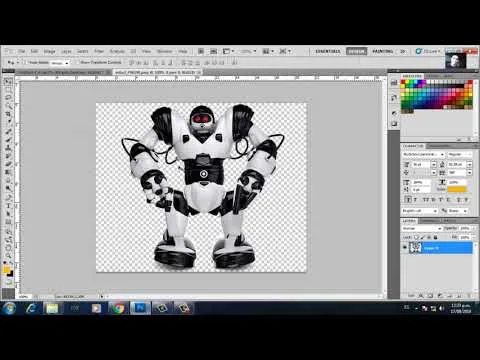This screenshot has width=480, height=360.
Task: Create a new layer in Layers panel
Action: point(459,296)
